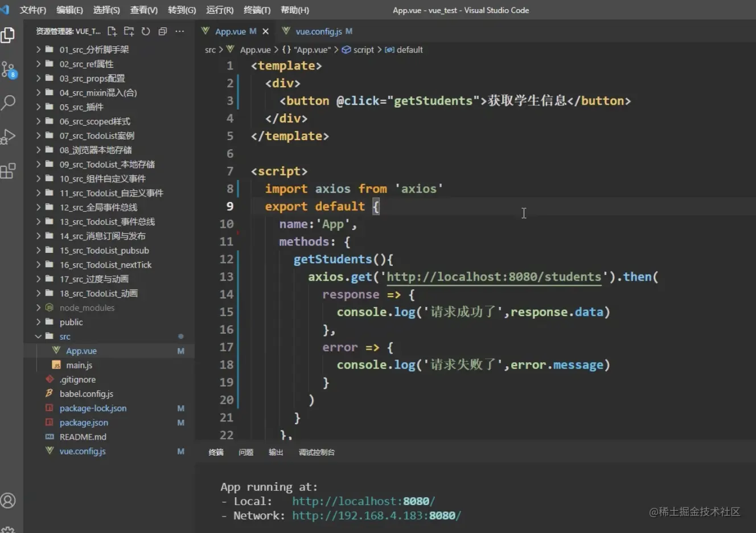This screenshot has width=756, height=533.
Task: Click the script symbol icon in breadcrumb
Action: [346, 50]
